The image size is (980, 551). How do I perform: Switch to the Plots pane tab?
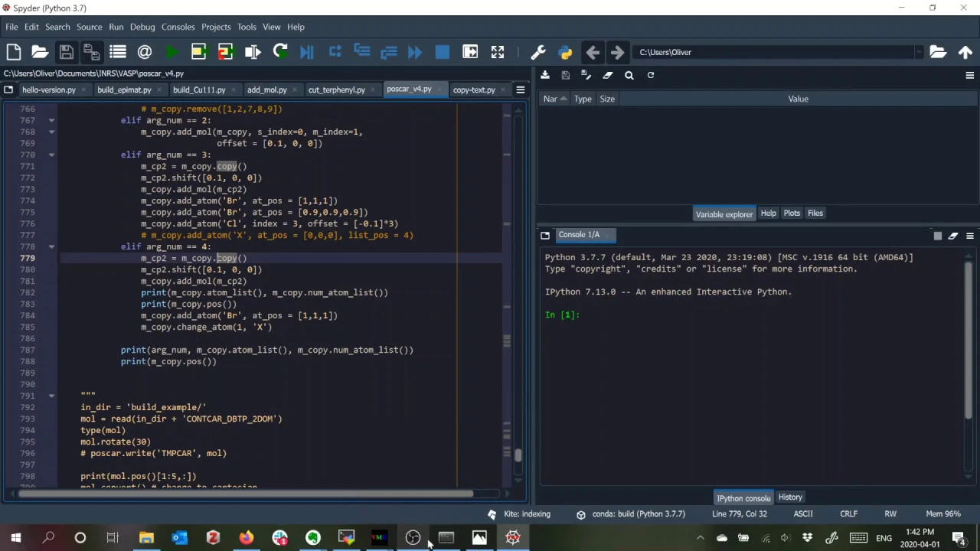click(792, 214)
